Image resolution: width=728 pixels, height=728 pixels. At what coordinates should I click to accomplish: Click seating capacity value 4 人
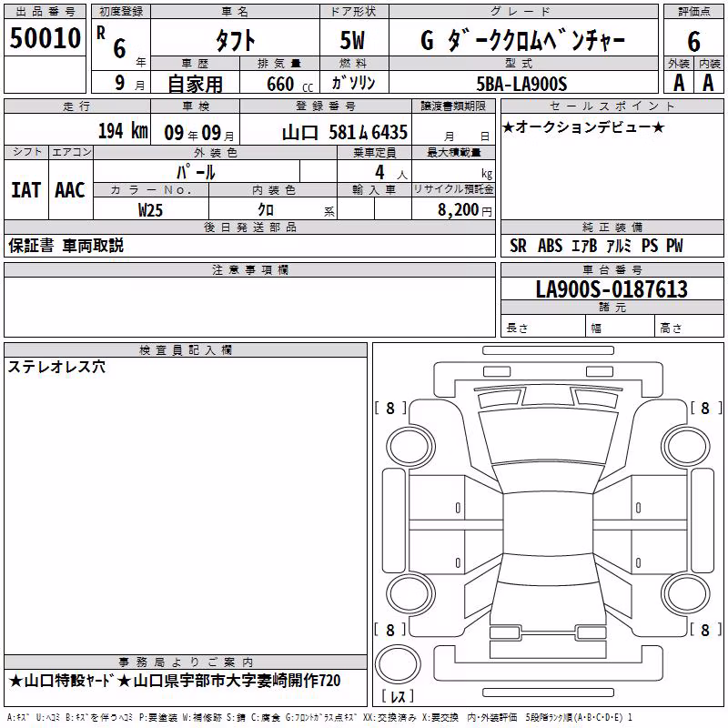click(391, 173)
